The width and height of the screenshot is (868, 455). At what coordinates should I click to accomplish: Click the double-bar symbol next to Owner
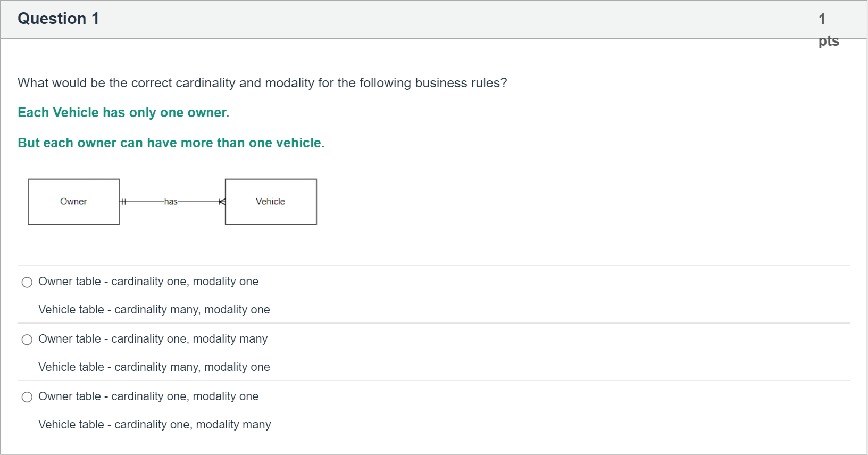tap(123, 202)
